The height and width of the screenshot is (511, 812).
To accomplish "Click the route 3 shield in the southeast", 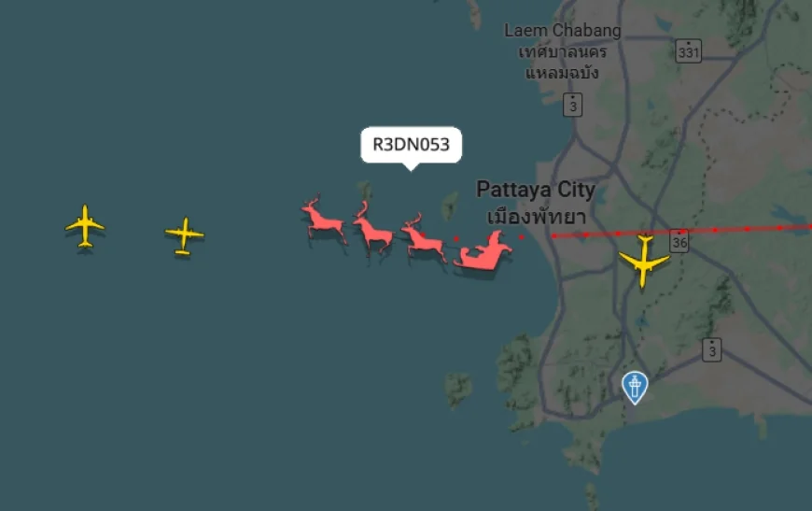I will [x=711, y=349].
